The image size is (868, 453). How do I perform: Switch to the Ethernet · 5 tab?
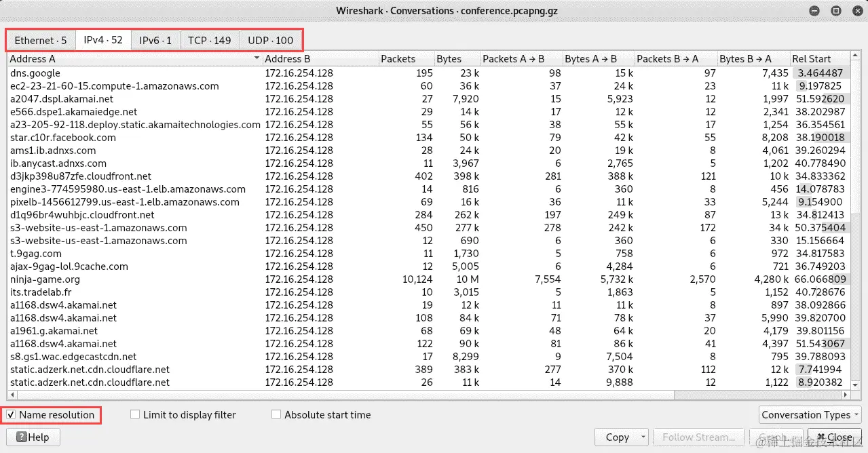point(41,40)
